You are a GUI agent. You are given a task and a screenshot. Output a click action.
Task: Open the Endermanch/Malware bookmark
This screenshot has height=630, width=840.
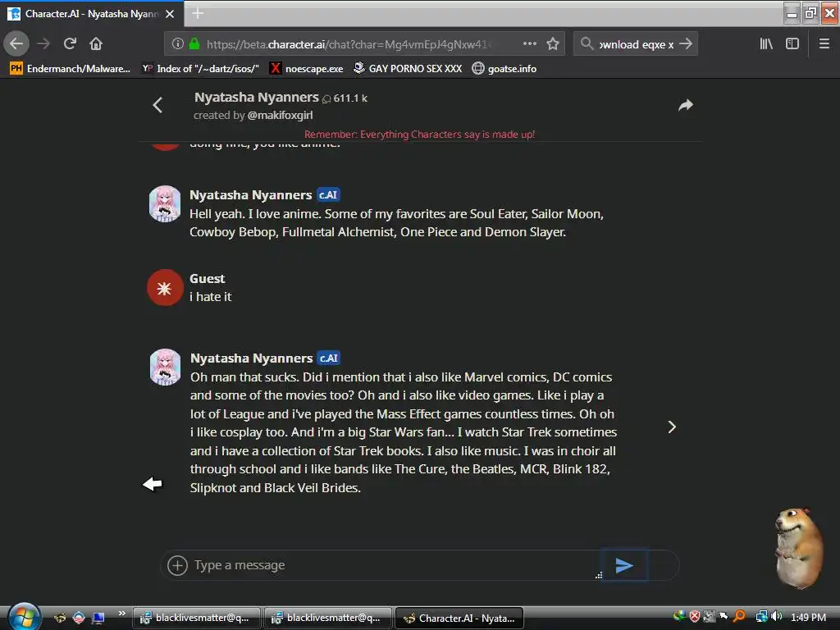coord(71,69)
